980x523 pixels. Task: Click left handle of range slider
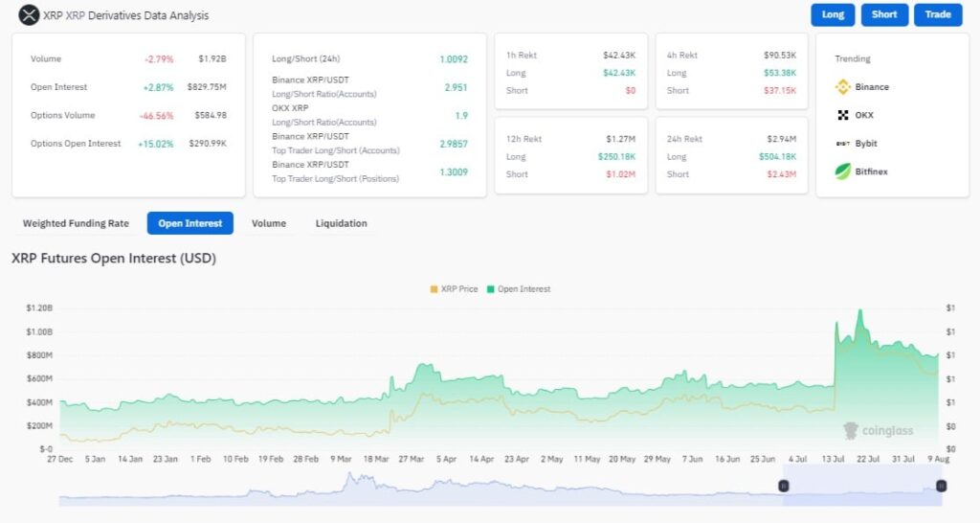pyautogui.click(x=783, y=487)
